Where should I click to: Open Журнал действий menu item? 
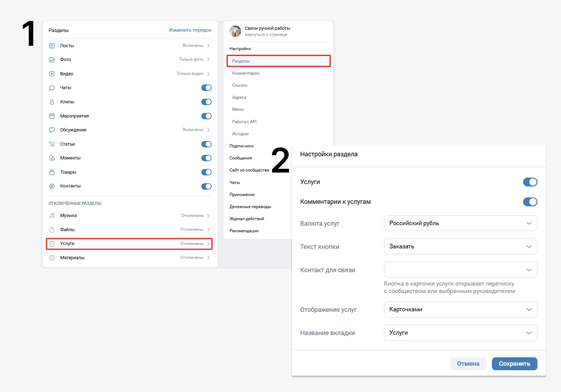(x=247, y=219)
